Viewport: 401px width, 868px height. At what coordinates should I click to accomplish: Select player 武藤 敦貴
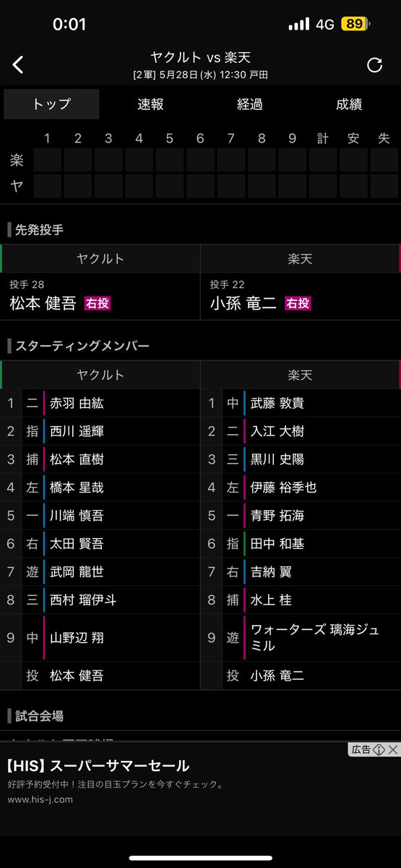coord(277,403)
